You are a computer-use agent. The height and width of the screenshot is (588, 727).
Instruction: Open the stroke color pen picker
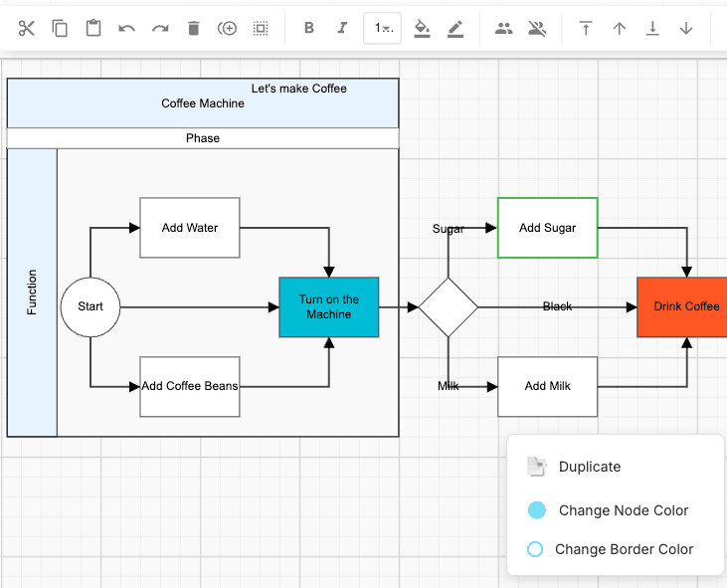point(455,28)
